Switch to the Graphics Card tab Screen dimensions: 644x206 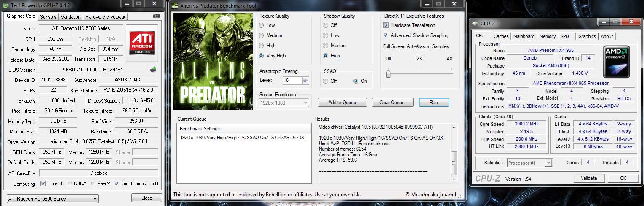click(21, 16)
